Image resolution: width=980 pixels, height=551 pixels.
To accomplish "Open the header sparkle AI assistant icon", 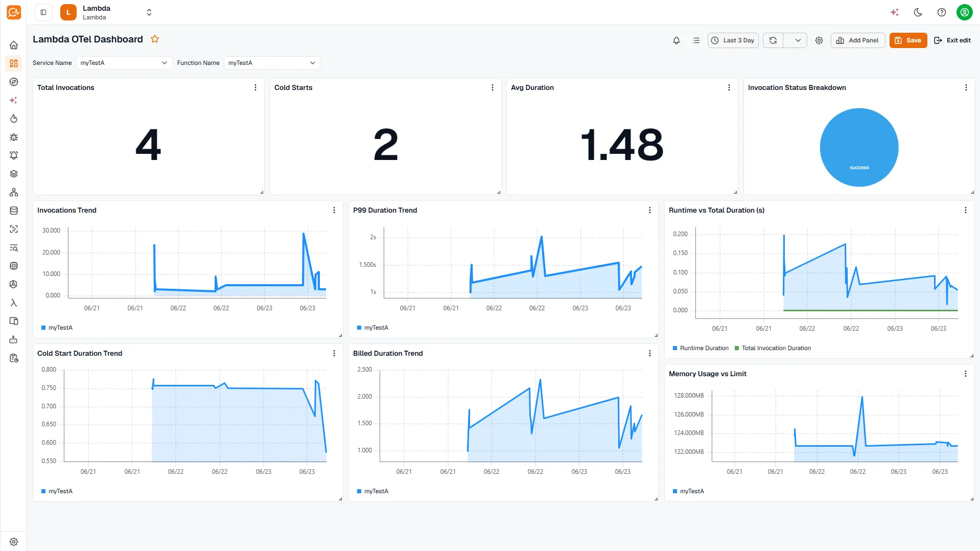I will click(895, 12).
